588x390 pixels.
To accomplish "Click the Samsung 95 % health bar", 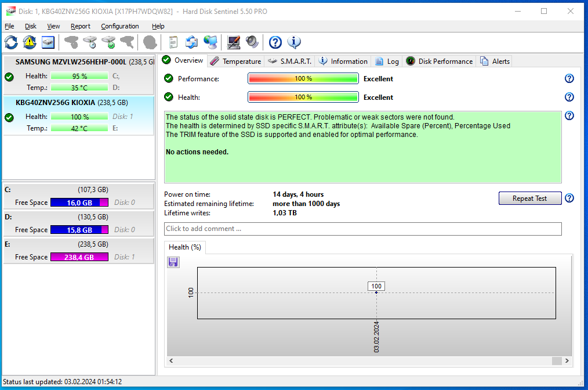I will [x=79, y=76].
